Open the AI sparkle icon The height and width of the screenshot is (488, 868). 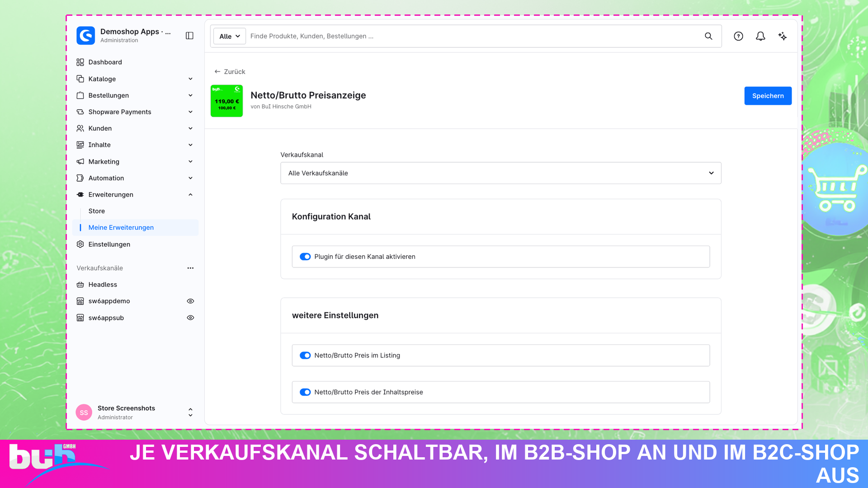click(783, 36)
